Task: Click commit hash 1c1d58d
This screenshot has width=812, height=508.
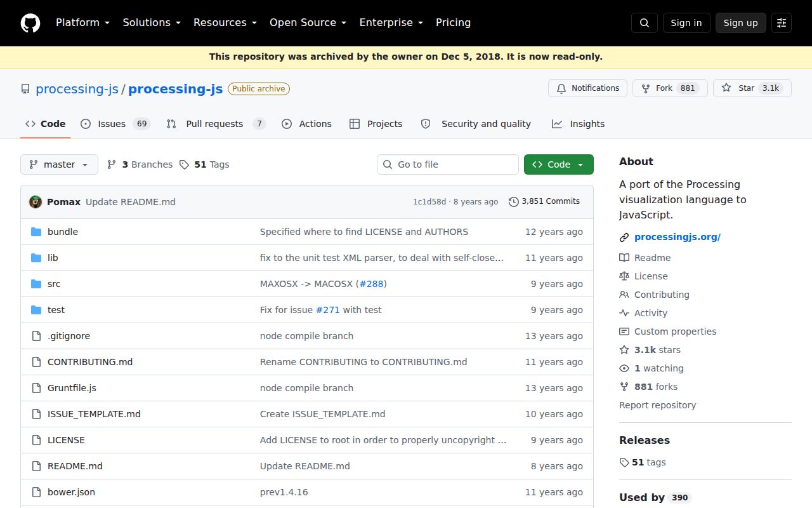Action: pos(429,202)
